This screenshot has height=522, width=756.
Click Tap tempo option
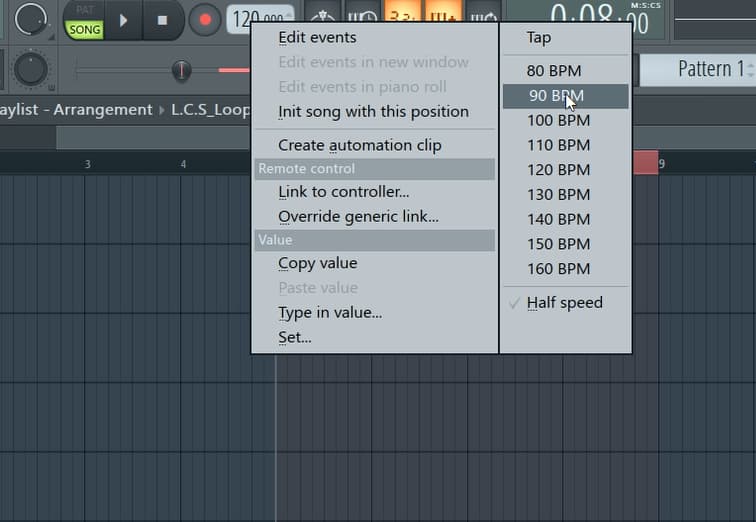click(539, 38)
